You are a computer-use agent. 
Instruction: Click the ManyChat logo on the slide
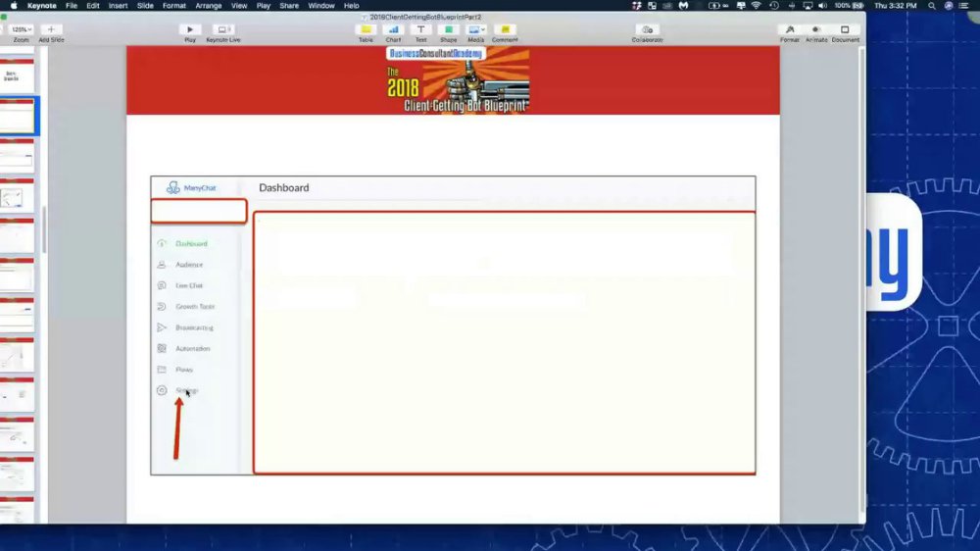191,187
